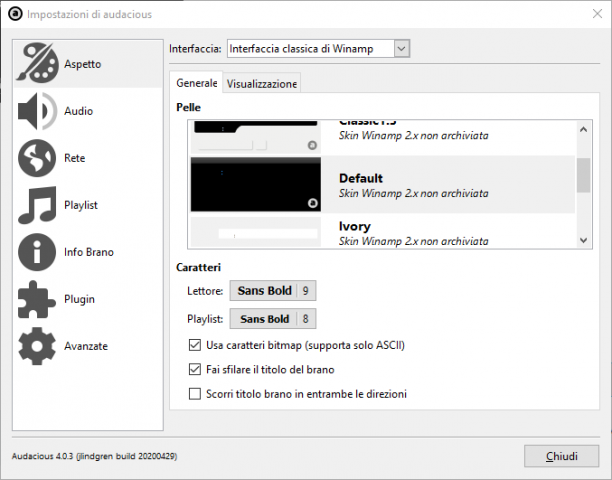Open the Playlist font selector Sans Bold 8
Viewport: 612px width, 480px height.
(x=273, y=319)
